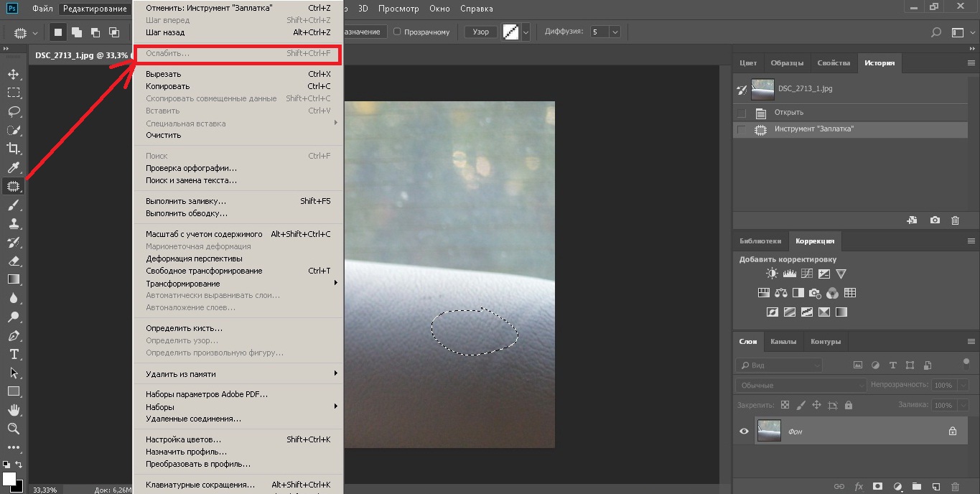Choose Intersect with selection mode

[x=113, y=32]
